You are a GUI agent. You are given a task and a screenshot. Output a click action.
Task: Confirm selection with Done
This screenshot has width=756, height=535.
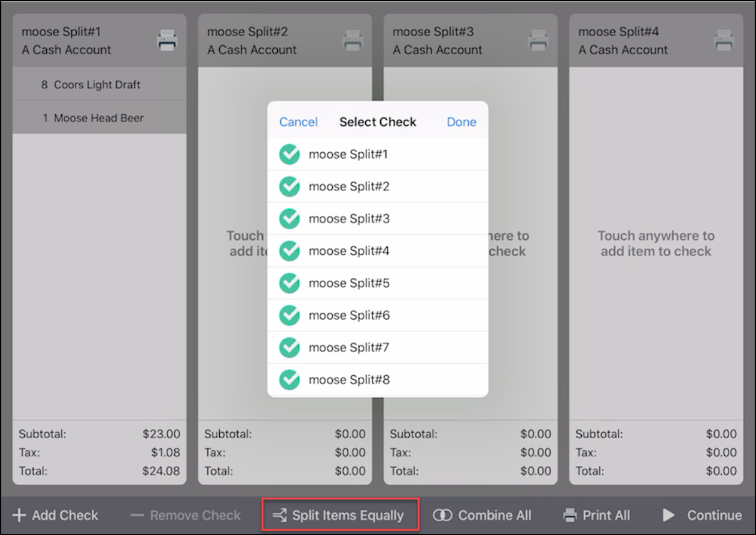461,122
